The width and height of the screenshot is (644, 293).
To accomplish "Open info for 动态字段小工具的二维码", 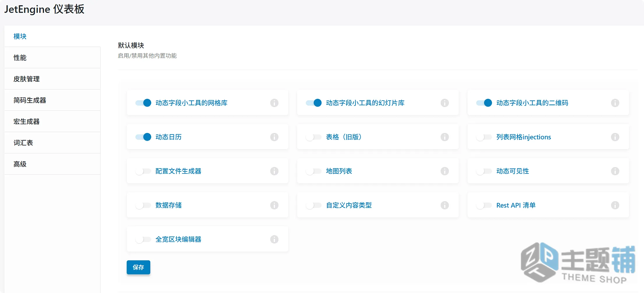I will coord(615,103).
